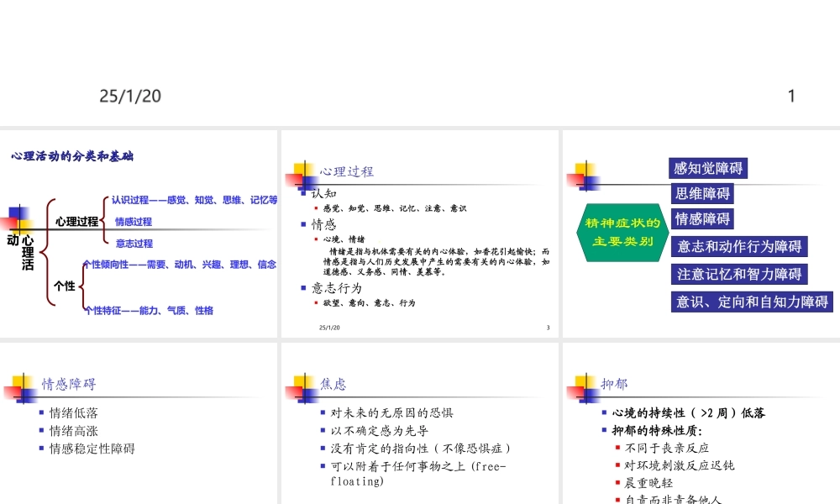Click the 情感 bullet in 心理过程 slide
This screenshot has width=840, height=504.
[x=323, y=224]
